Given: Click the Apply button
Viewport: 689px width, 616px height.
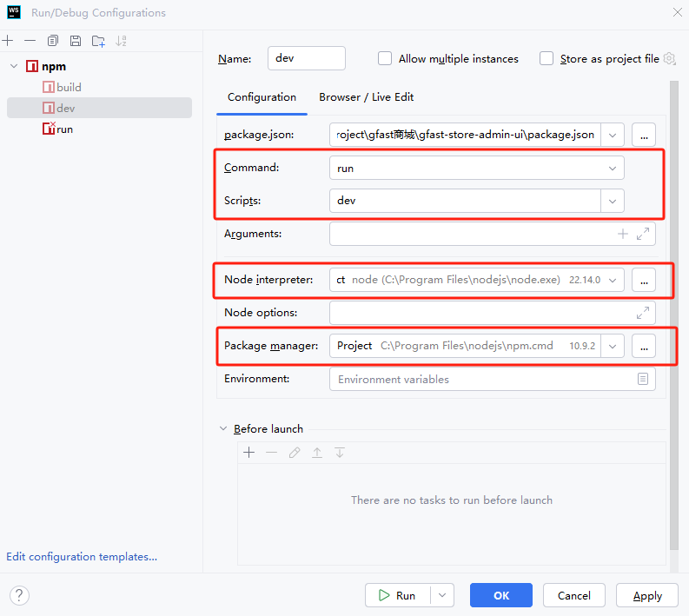Looking at the screenshot, I should [x=647, y=595].
